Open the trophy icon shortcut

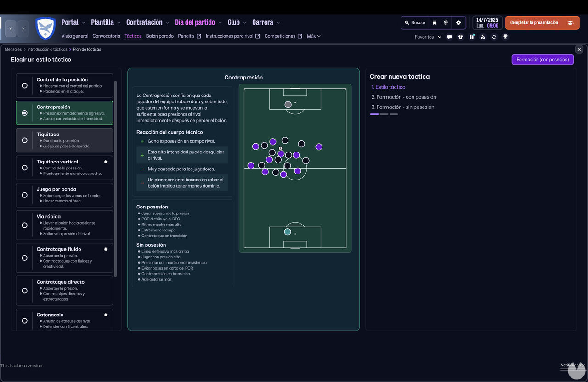505,37
